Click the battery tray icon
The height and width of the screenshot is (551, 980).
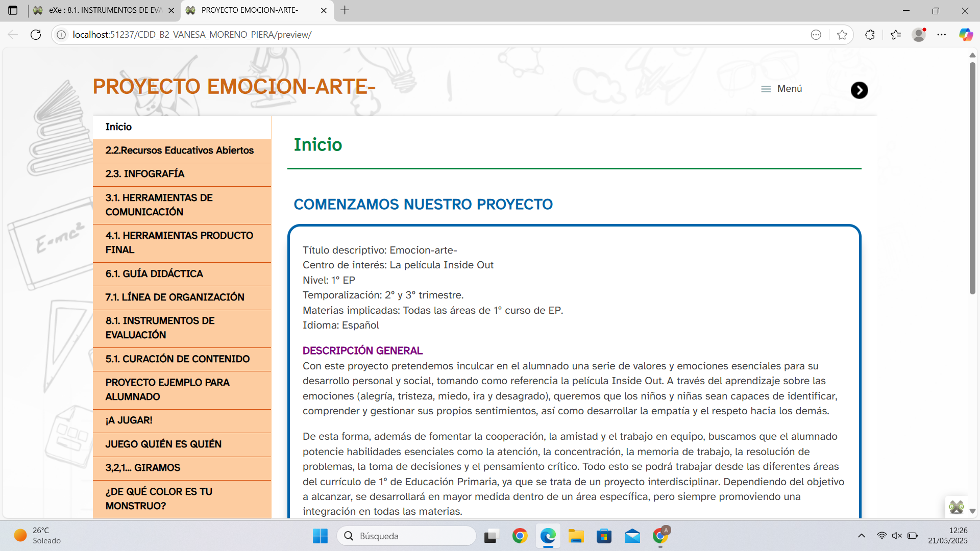click(x=913, y=536)
